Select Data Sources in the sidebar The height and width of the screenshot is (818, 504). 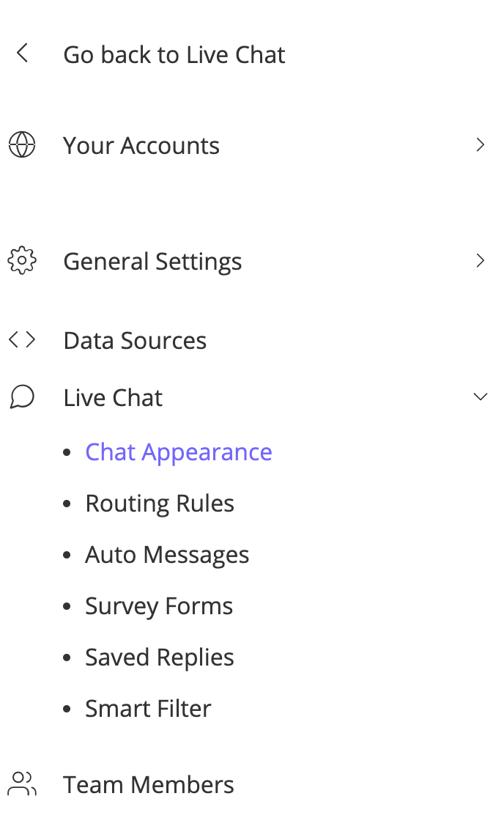(x=135, y=341)
